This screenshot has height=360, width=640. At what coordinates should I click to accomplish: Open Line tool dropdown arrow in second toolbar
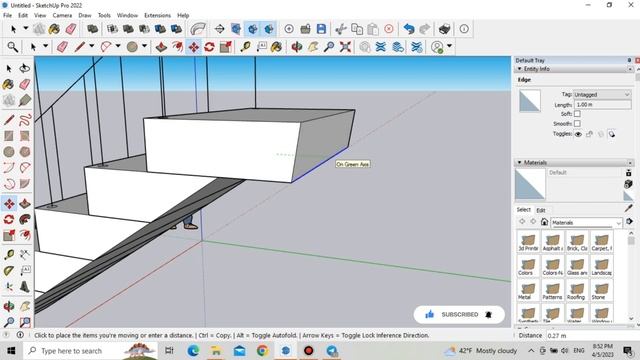[91, 46]
